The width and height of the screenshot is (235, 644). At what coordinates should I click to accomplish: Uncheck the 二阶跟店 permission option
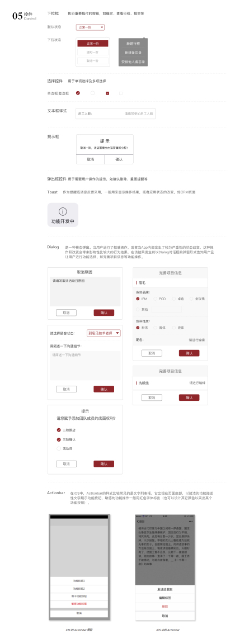(x=59, y=429)
